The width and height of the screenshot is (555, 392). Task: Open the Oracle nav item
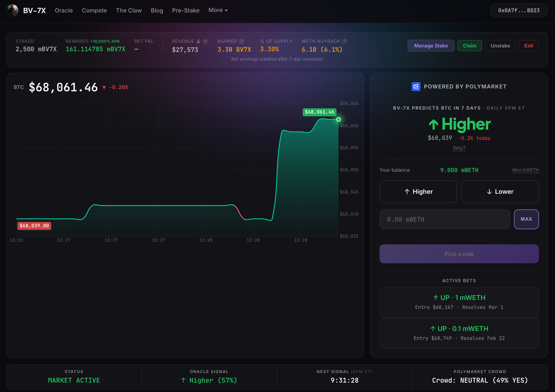(x=64, y=10)
